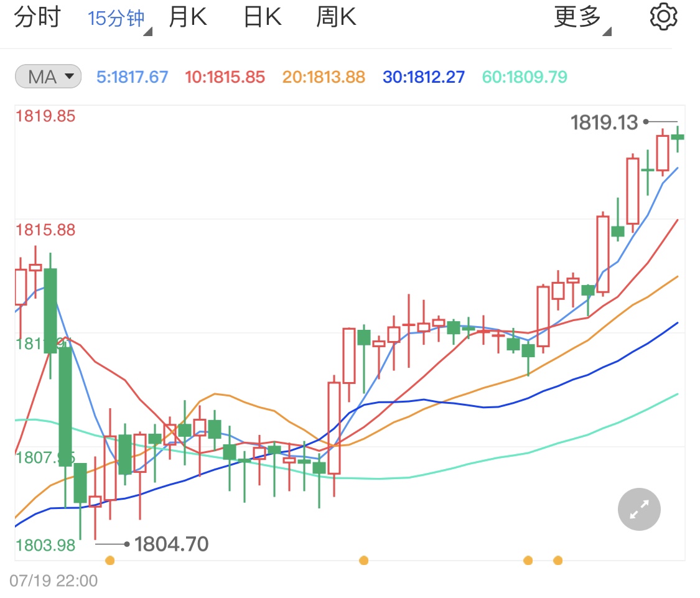Screen dimensions: 700x598
Task: Click the second orange event marker dot
Action: pyautogui.click(x=364, y=560)
